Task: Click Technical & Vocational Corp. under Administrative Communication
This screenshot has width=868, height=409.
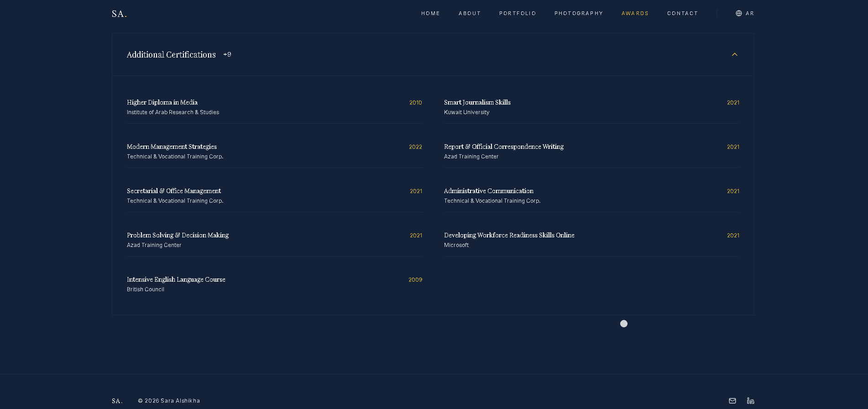Action: pyautogui.click(x=492, y=201)
